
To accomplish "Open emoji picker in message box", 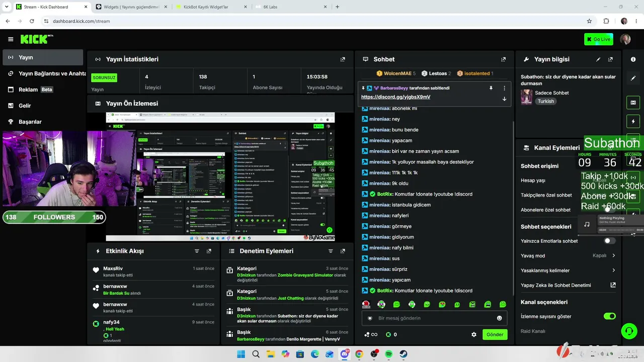I will coord(499,318).
